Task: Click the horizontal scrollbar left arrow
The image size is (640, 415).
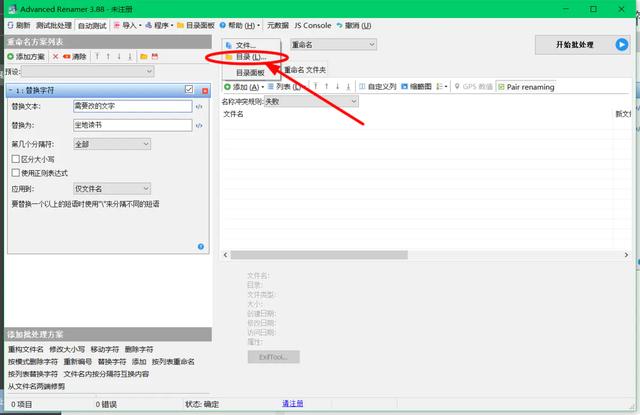Action: 226,255
